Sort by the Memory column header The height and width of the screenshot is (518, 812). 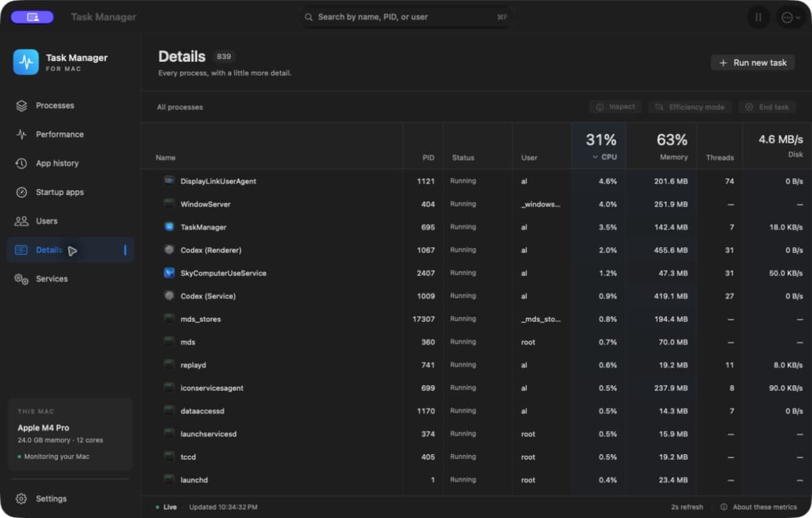[x=674, y=157]
